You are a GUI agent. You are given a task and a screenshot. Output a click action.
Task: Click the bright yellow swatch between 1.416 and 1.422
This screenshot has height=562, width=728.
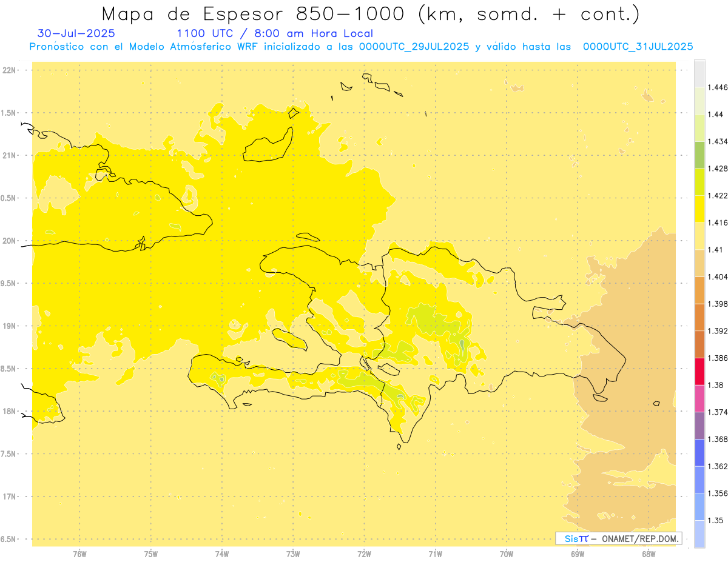699,209
